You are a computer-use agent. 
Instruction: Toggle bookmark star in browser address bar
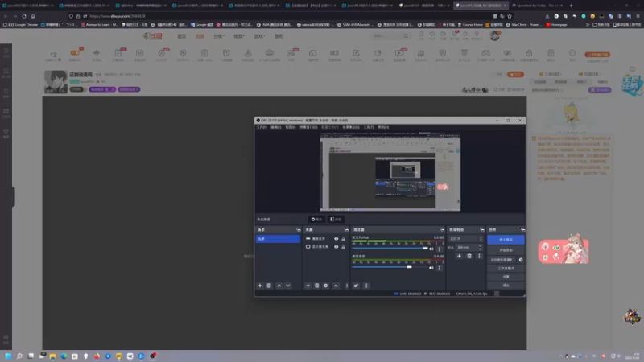click(510, 16)
